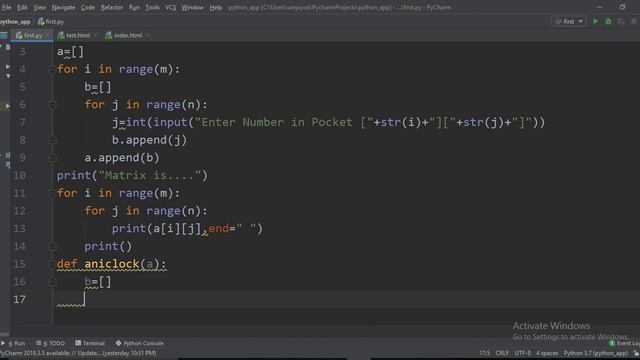
Task: Click the fold end marker on line 16
Action: [52, 282]
